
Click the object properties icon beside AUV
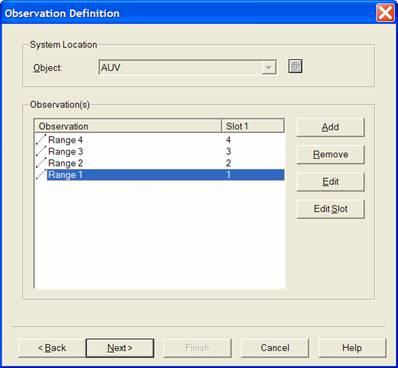295,66
